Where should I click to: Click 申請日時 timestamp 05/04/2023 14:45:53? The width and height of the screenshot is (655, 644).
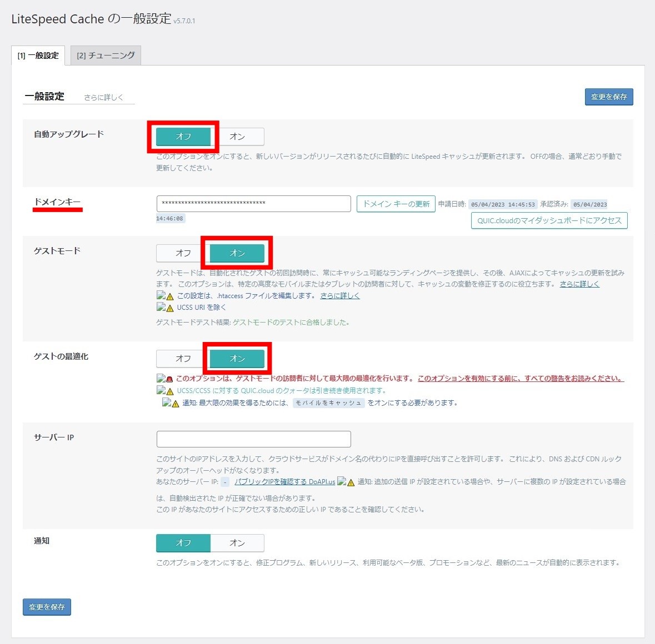(503, 204)
